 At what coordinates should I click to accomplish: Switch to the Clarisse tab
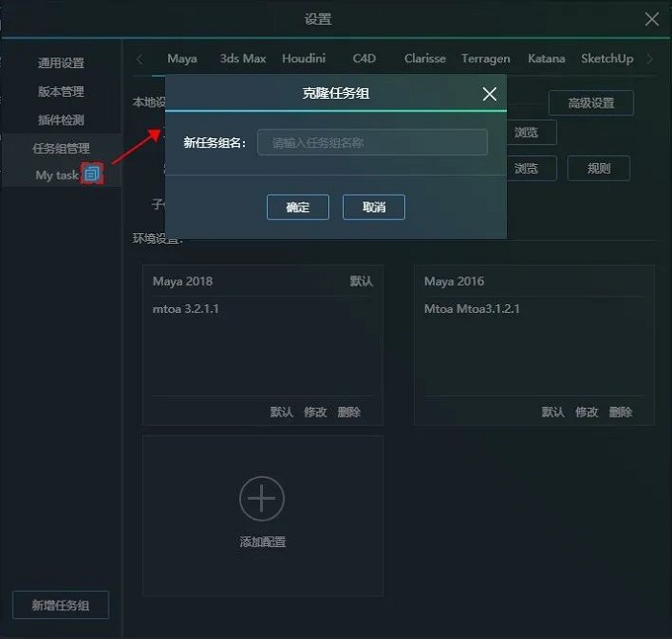click(x=424, y=59)
